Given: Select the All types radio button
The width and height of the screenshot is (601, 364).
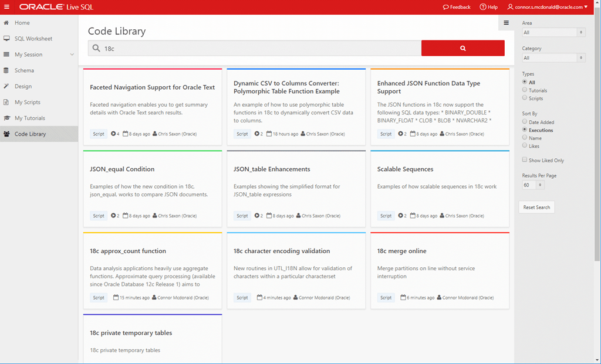Looking at the screenshot, I should pyautogui.click(x=524, y=82).
